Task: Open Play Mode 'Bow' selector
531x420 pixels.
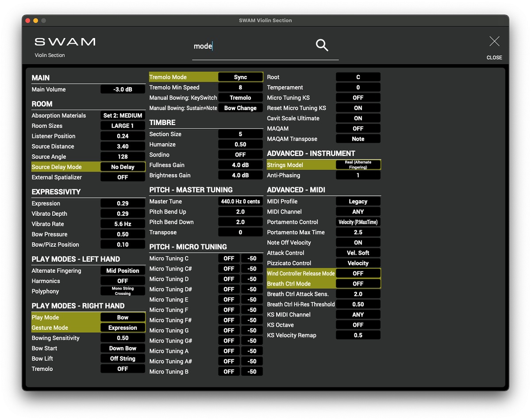Action: click(x=123, y=317)
